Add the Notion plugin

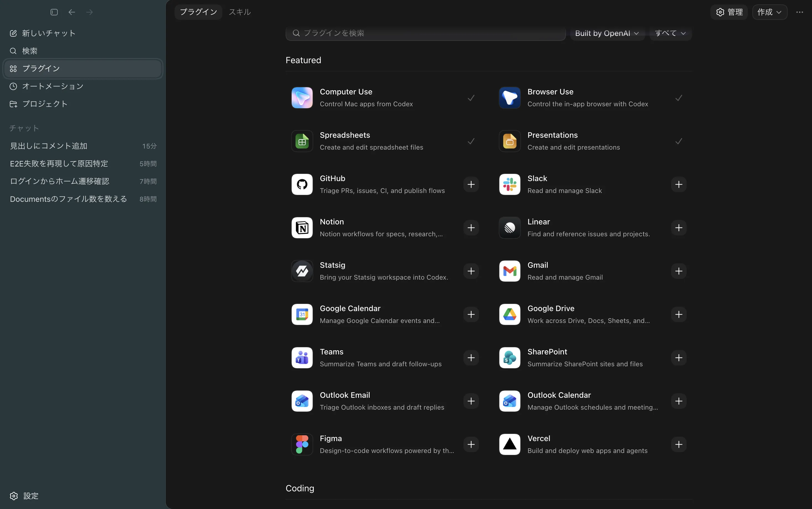coord(471,228)
